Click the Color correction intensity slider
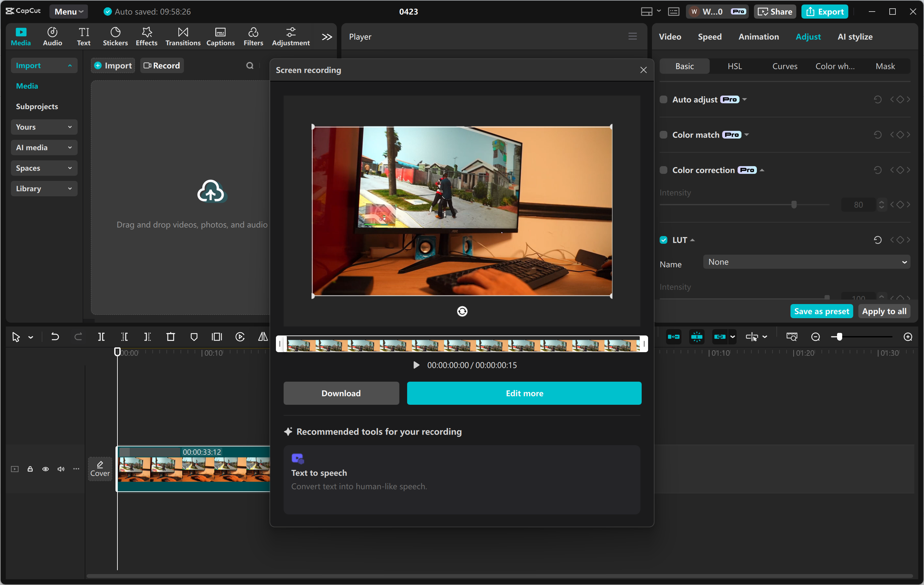The width and height of the screenshot is (924, 585). point(794,205)
